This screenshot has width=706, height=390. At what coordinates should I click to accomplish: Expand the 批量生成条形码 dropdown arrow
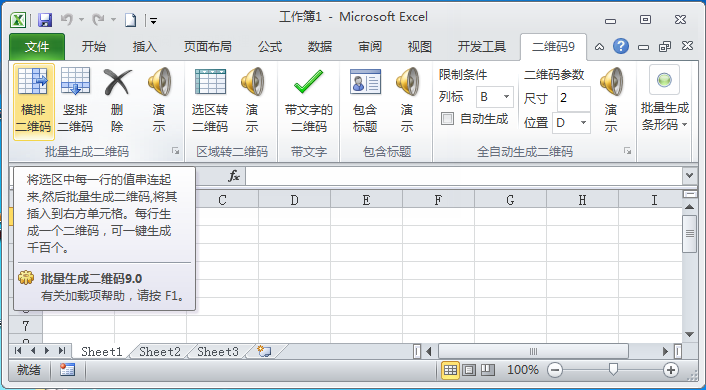[x=685, y=125]
